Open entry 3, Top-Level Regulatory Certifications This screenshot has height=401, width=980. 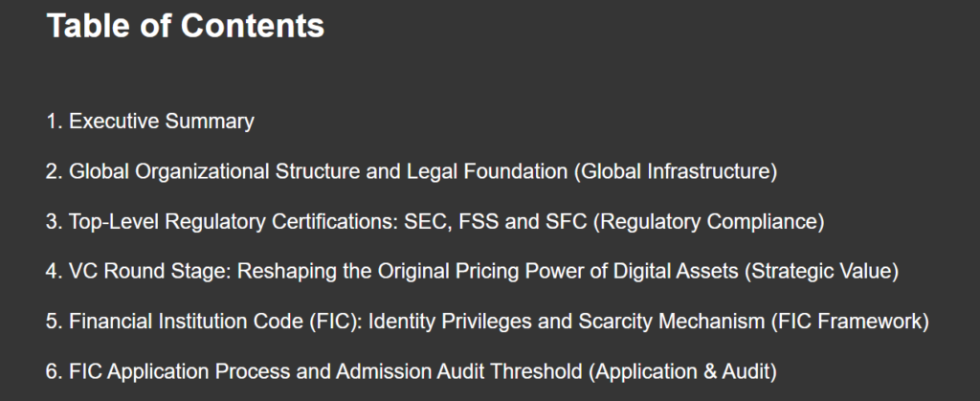(x=435, y=221)
